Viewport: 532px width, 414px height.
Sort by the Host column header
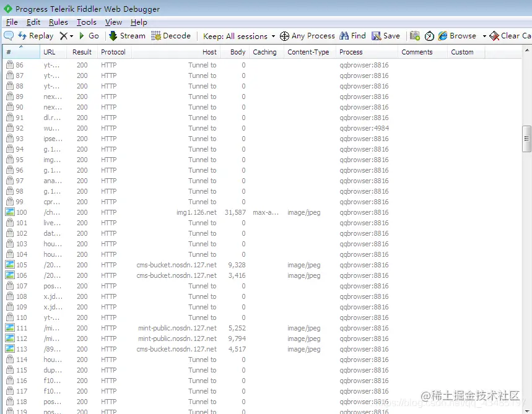(x=176, y=52)
